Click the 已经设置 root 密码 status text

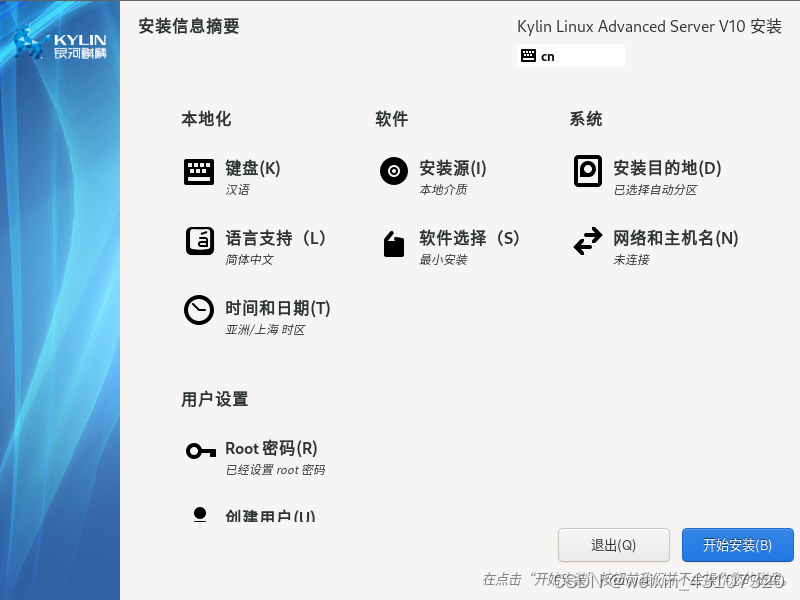275,470
